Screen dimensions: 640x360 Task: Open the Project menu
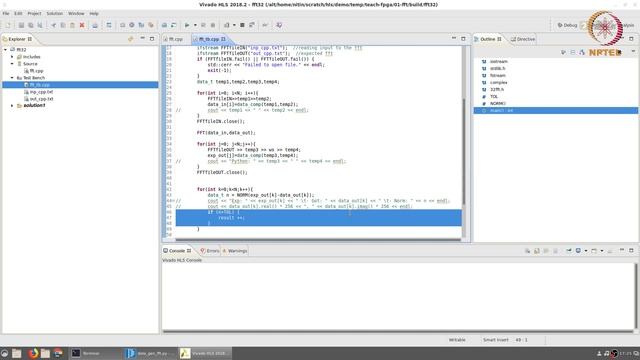(x=34, y=13)
